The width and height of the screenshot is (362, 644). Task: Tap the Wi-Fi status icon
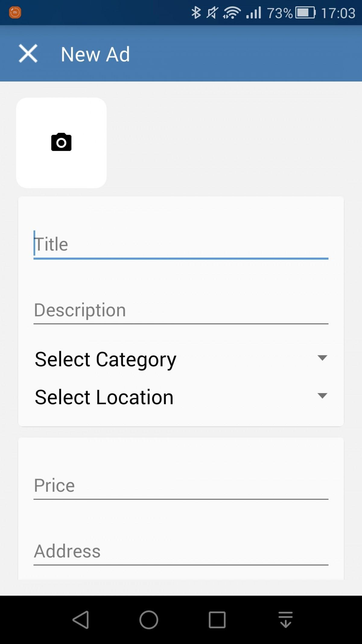(232, 13)
